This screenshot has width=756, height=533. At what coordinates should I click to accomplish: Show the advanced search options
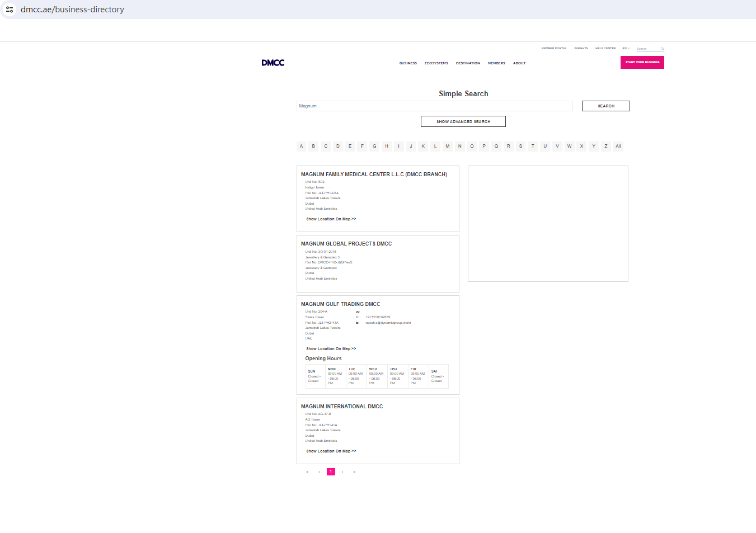pyautogui.click(x=463, y=121)
